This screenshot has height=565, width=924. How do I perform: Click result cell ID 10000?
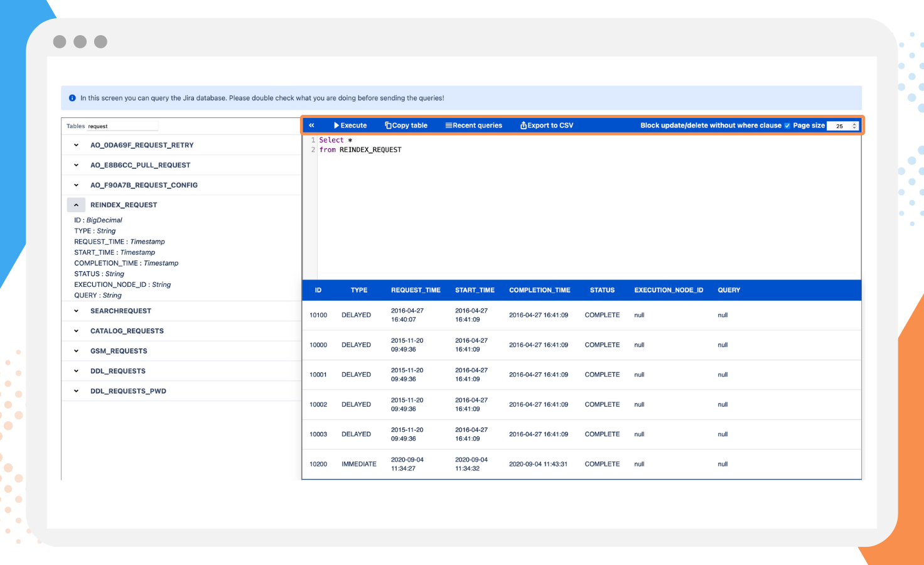click(x=318, y=345)
